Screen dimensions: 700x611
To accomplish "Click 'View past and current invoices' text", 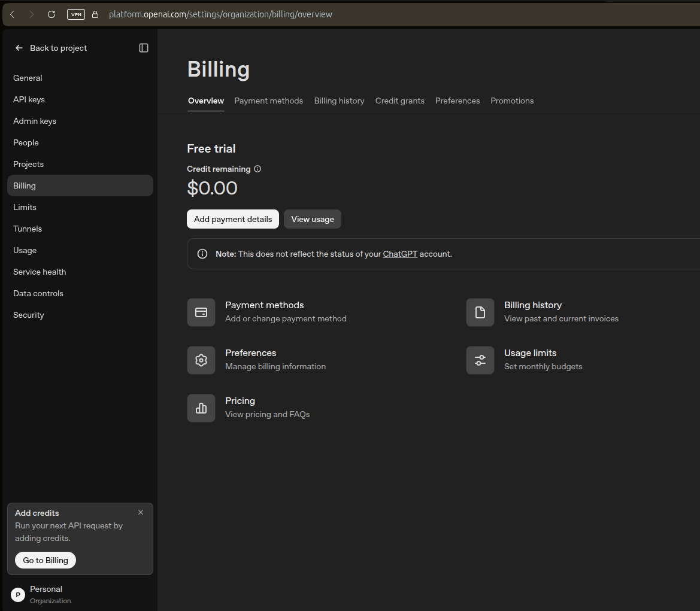I will point(562,319).
